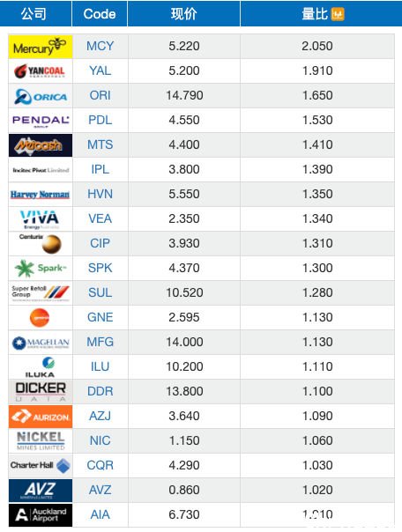Image resolution: width=402 pixels, height=532 pixels.
Task: Sort by the 现价 column header
Action: tap(183, 13)
